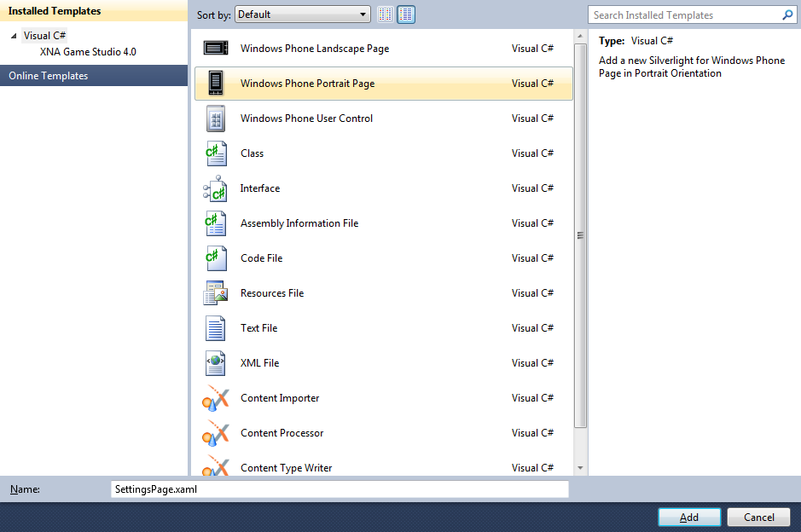
Task: Click the Add button
Action: [689, 518]
